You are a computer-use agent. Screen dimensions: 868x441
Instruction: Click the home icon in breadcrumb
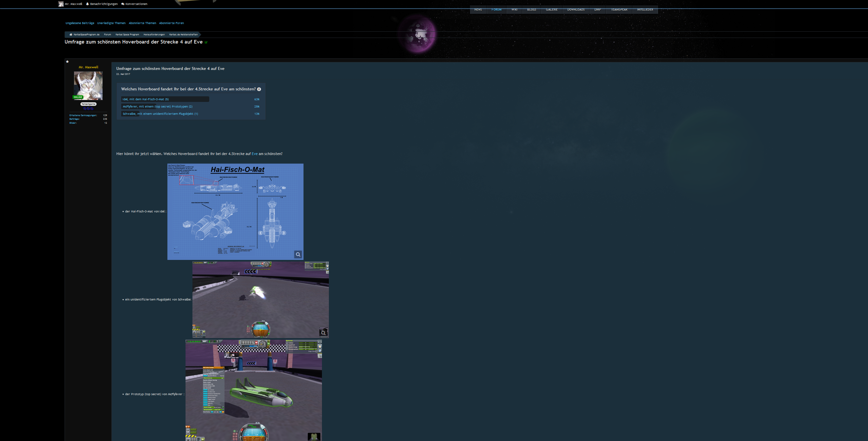(71, 34)
